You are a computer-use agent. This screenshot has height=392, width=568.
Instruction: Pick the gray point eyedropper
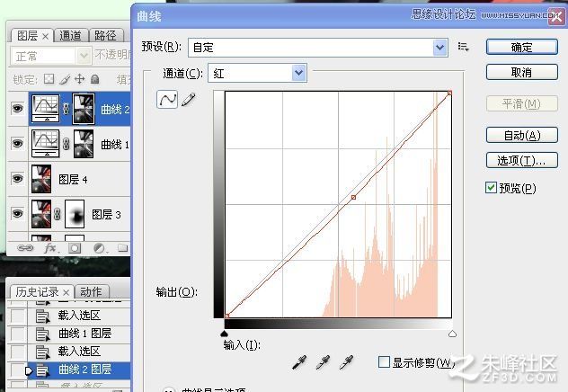[323, 362]
